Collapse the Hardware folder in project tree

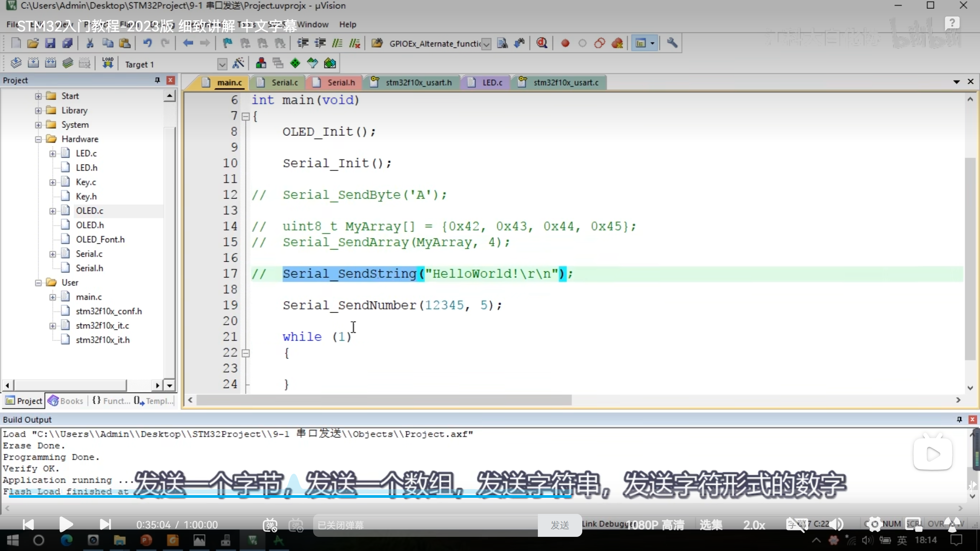tap(38, 139)
